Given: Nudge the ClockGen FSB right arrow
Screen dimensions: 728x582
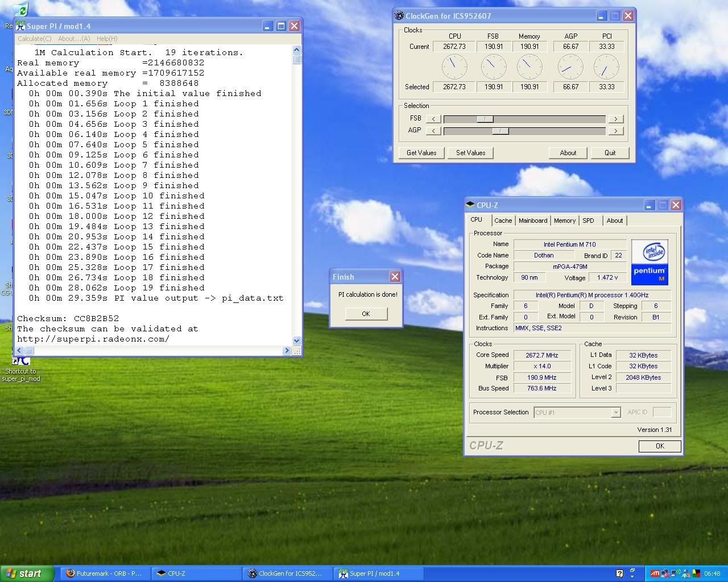Looking at the screenshot, I should tap(615, 119).
